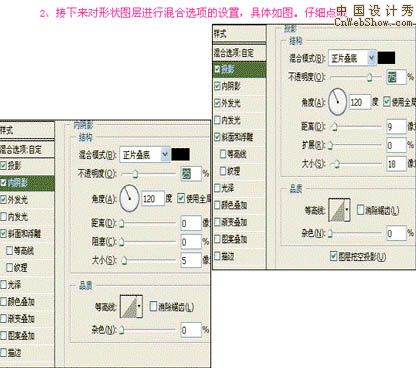
Task: Click the angle dial in the 内阴影 dialog
Action: point(129,198)
